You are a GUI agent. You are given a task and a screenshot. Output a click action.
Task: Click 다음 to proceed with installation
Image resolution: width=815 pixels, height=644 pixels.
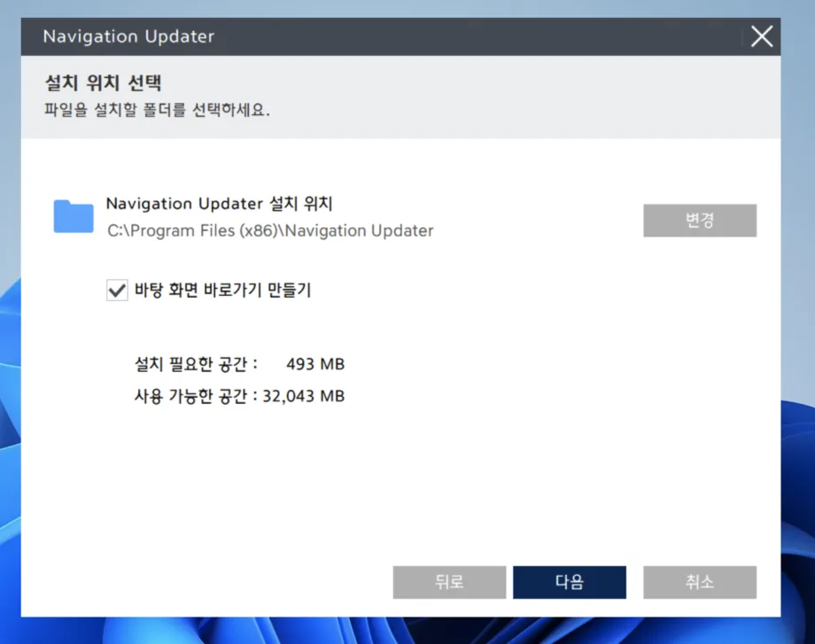click(x=570, y=582)
